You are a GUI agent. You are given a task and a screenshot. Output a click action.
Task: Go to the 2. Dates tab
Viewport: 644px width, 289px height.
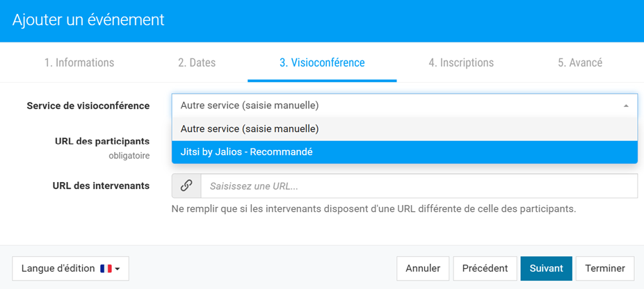pos(197,63)
